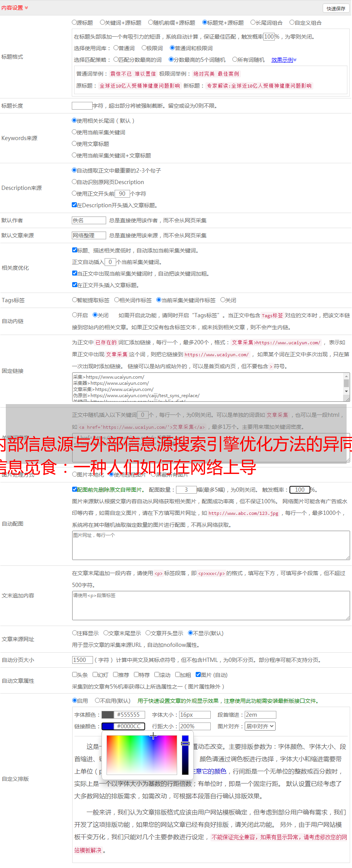Image resolution: width=352 pixels, height=868 pixels.
Task: Toggle 标题、描述相关度低时 auto-add keyword checkbox
Action: (x=74, y=250)
